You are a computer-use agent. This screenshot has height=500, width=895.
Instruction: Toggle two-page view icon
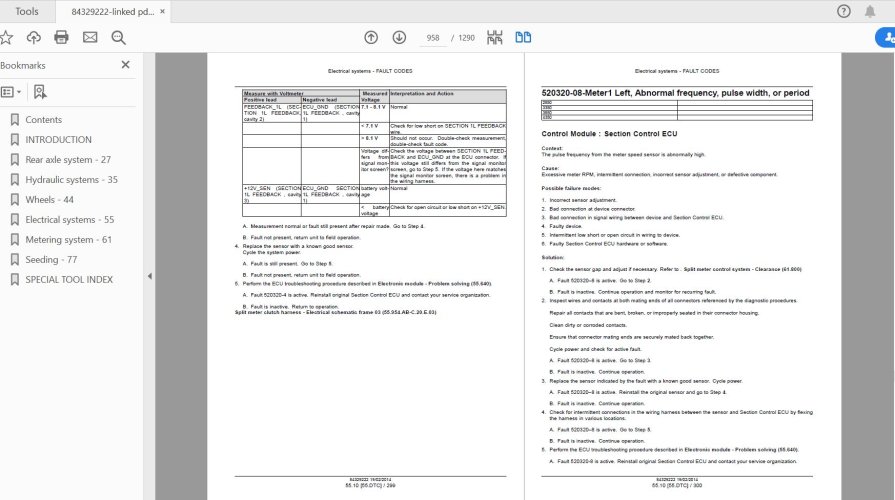point(523,38)
